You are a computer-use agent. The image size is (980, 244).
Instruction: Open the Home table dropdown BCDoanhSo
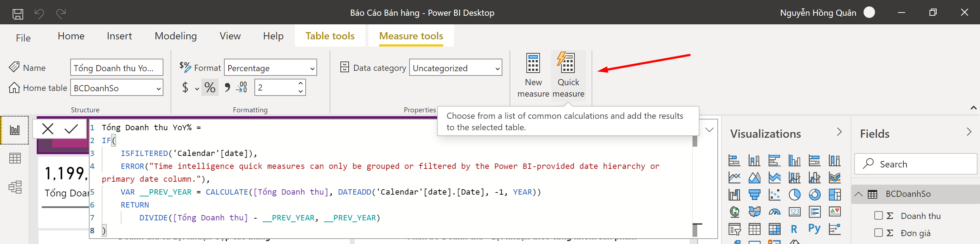click(x=117, y=88)
